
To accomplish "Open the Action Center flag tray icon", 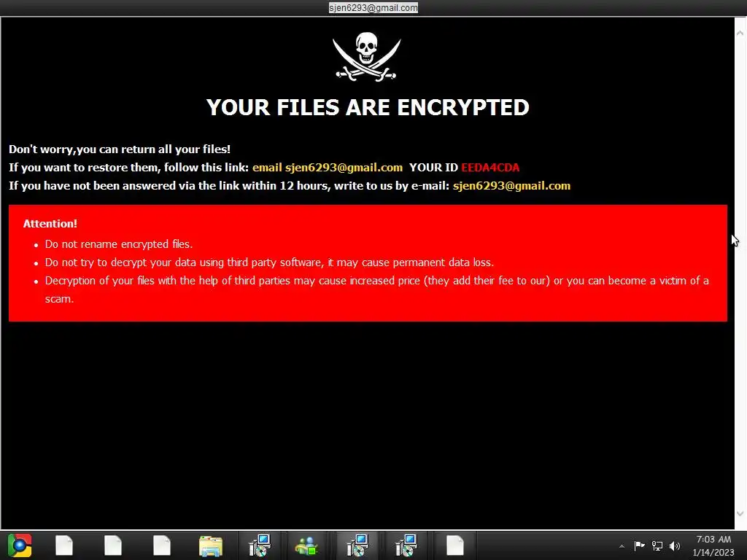I will tap(639, 545).
